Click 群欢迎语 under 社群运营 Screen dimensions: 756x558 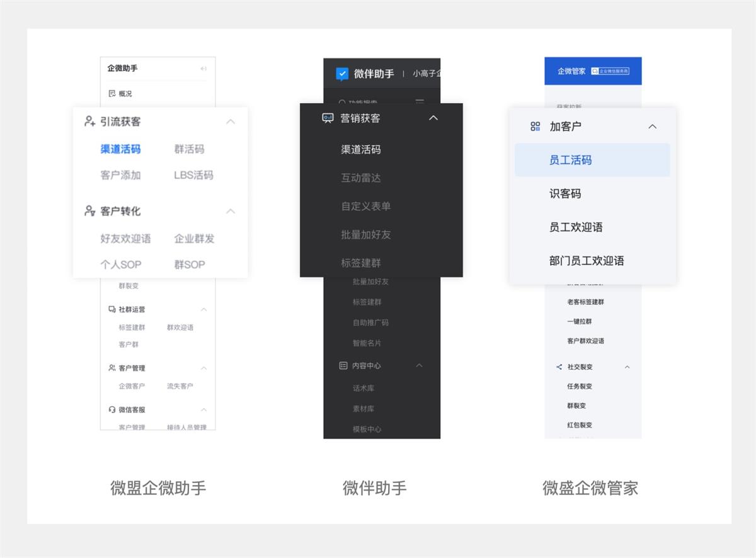180,327
